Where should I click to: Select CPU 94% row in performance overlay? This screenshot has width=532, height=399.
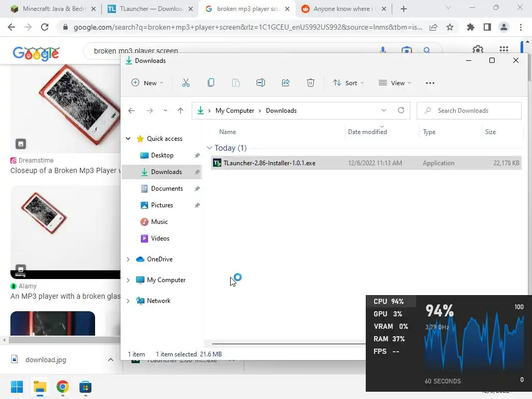pyautogui.click(x=391, y=301)
